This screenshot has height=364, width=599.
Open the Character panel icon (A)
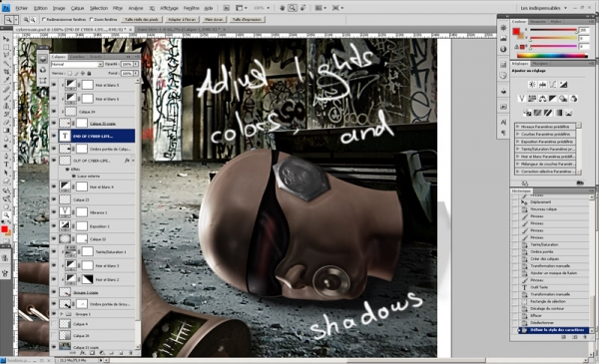coord(503,122)
